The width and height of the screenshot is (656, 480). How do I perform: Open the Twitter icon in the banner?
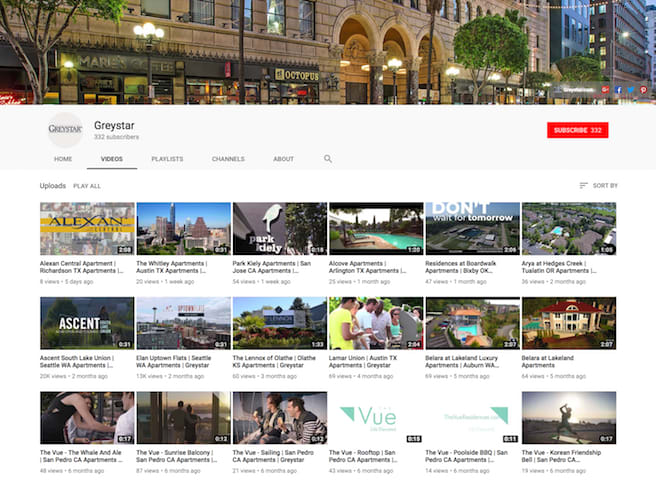631,90
